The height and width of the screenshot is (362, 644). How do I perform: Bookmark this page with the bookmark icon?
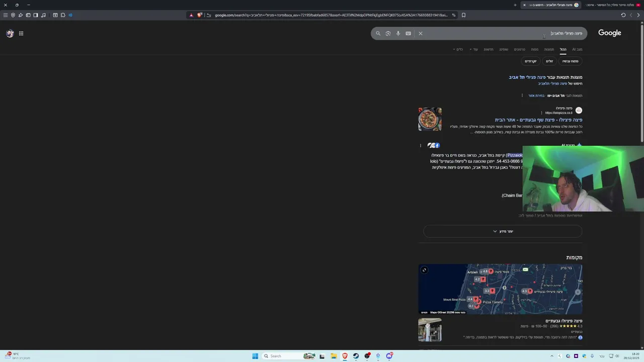[463, 15]
